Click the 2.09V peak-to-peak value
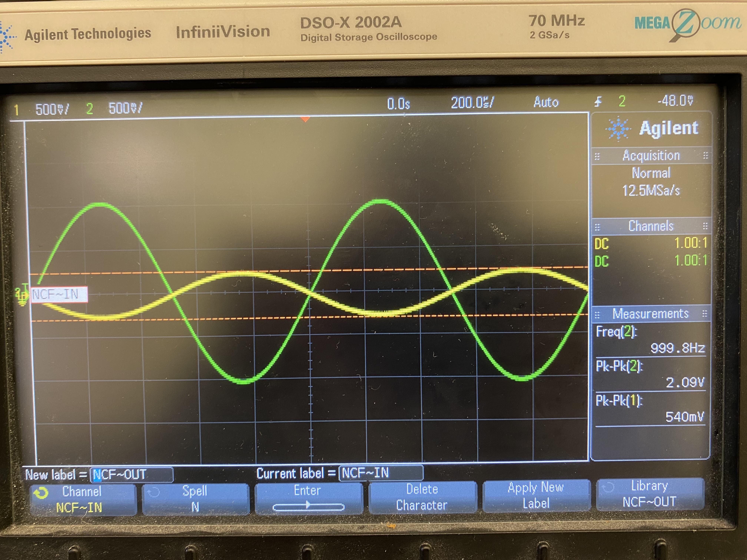The height and width of the screenshot is (560, 747). click(x=685, y=382)
